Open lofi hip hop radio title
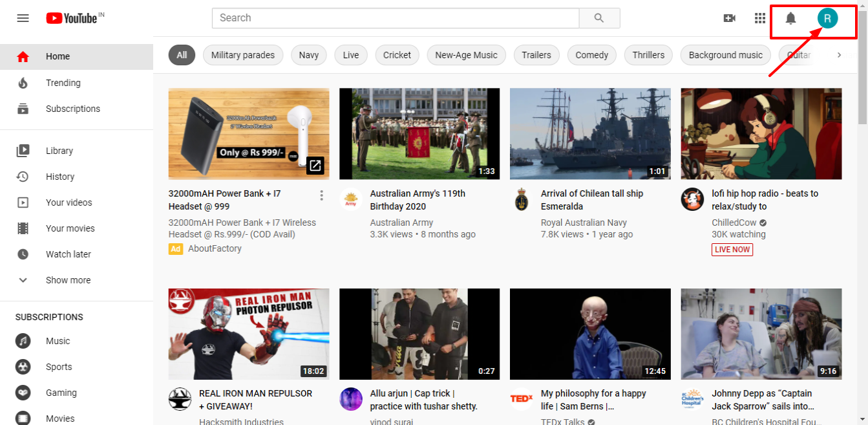Screen dimensions: 868x425 (x=765, y=200)
